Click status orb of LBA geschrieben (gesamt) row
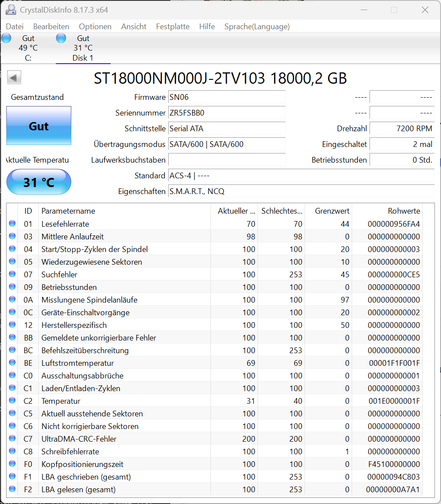 click(12, 476)
